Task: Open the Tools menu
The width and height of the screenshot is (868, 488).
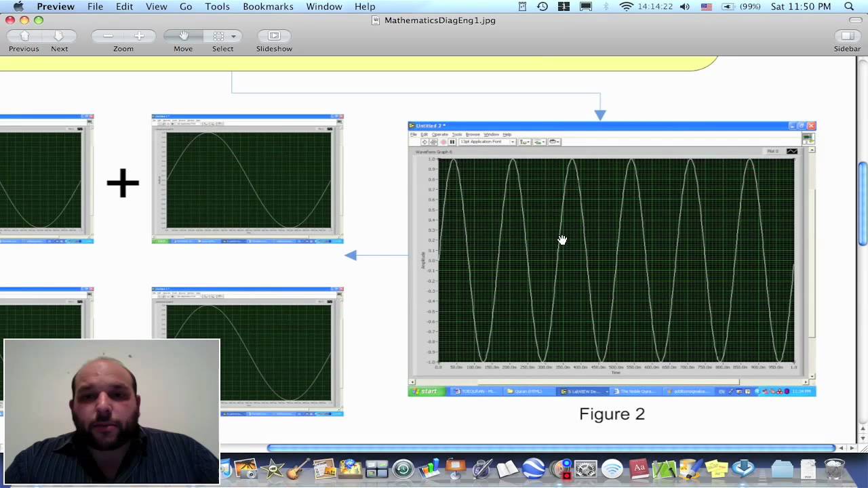Action: coord(217,7)
